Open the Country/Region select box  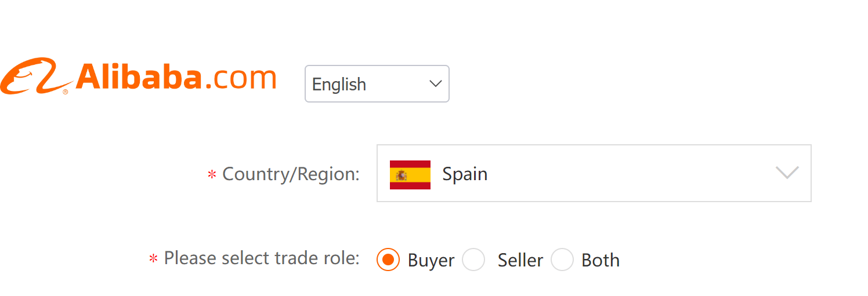(594, 173)
